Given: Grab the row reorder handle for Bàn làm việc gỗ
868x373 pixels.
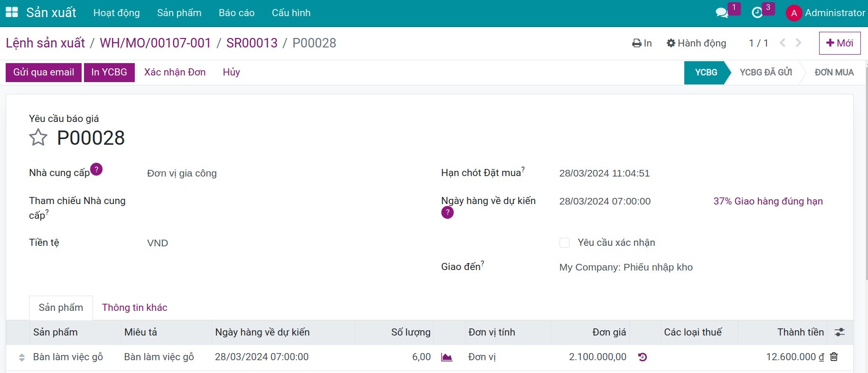Looking at the screenshot, I should click(x=21, y=357).
